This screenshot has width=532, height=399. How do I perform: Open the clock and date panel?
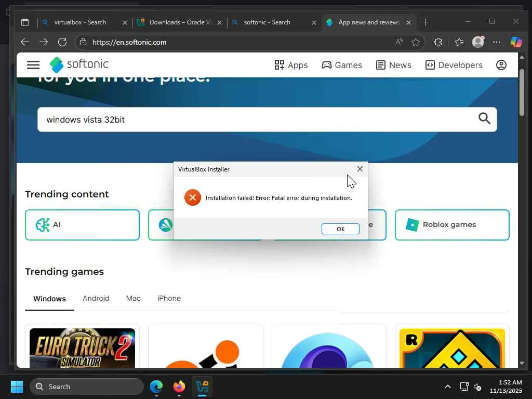pos(506,387)
